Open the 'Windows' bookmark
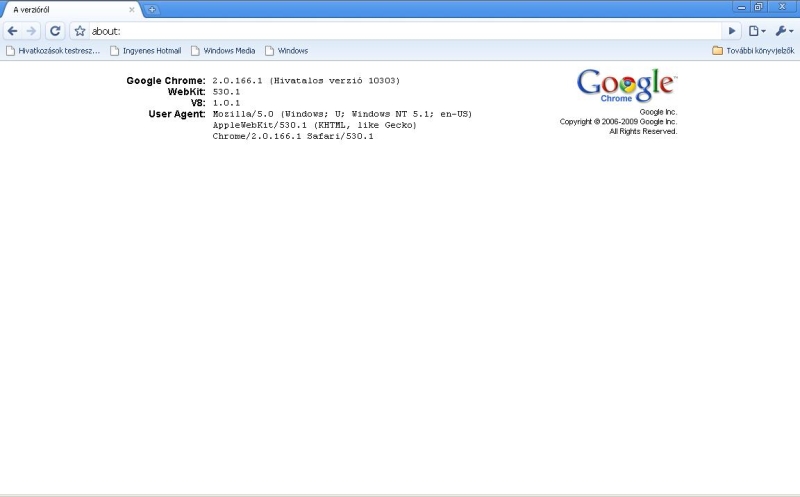 286,51
